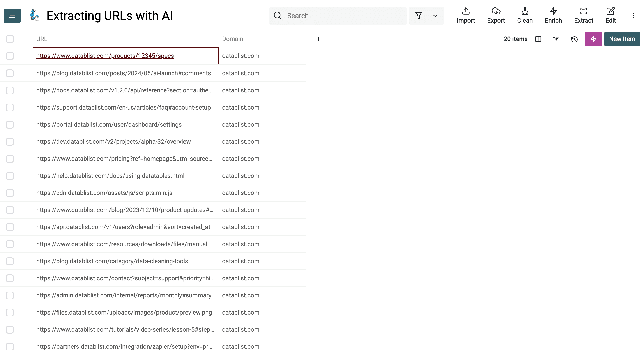Image resolution: width=644 pixels, height=350 pixels.
Task: Check the scripts.min.js row checkbox
Action: (x=10, y=193)
